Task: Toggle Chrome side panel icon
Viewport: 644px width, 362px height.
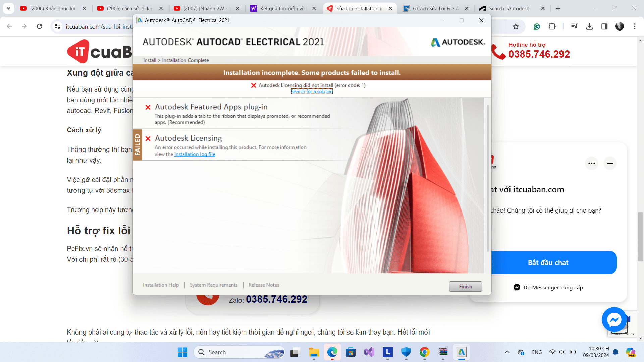Action: [x=604, y=26]
